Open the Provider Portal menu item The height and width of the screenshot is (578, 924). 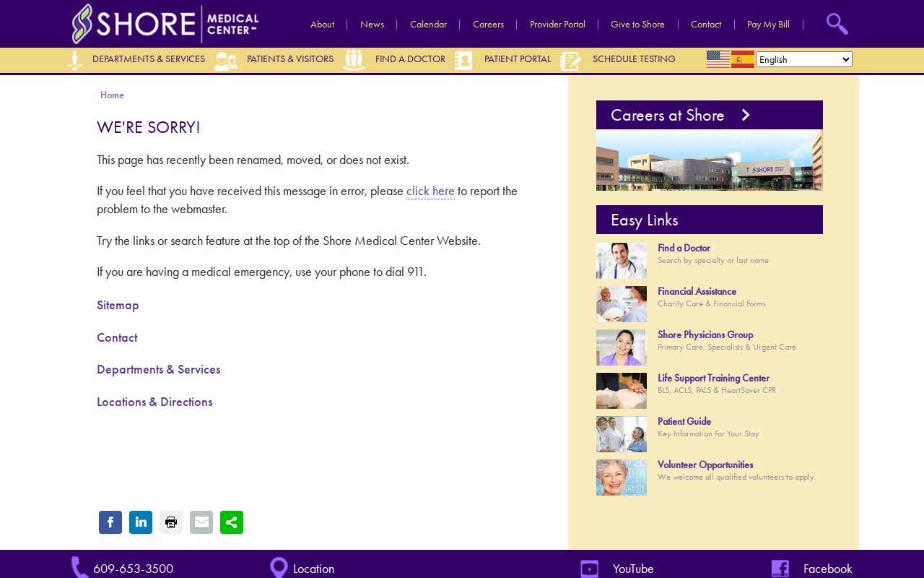[x=557, y=24]
